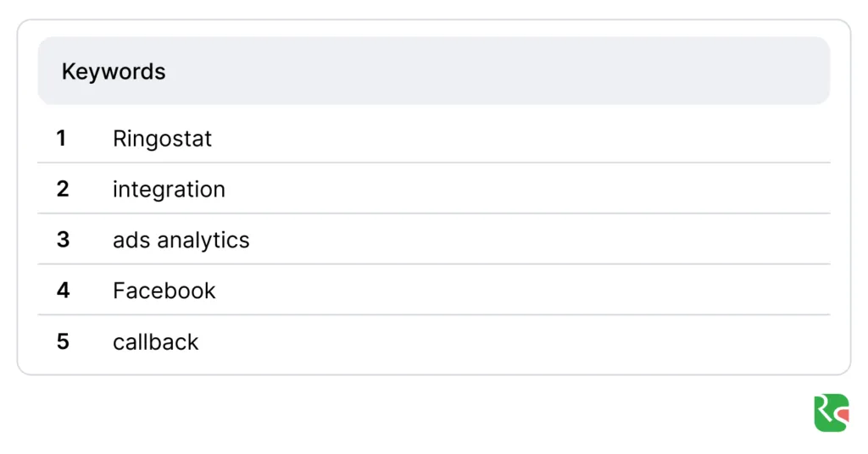Screen dimensions: 868x454
Task: Select the Facebook keyword
Action: point(164,291)
